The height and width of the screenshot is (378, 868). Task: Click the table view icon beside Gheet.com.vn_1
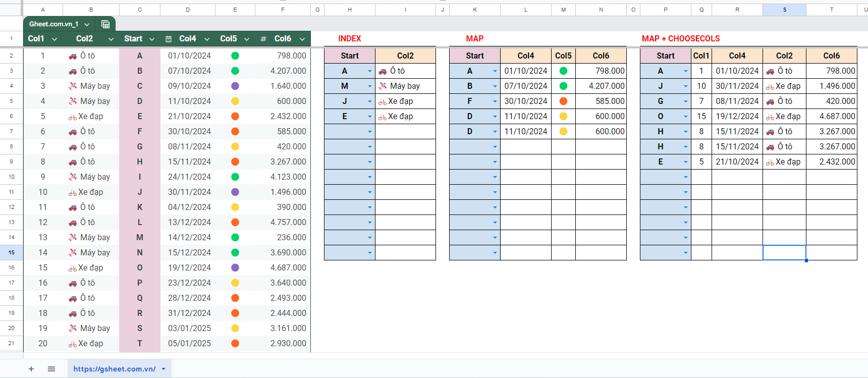click(x=105, y=24)
